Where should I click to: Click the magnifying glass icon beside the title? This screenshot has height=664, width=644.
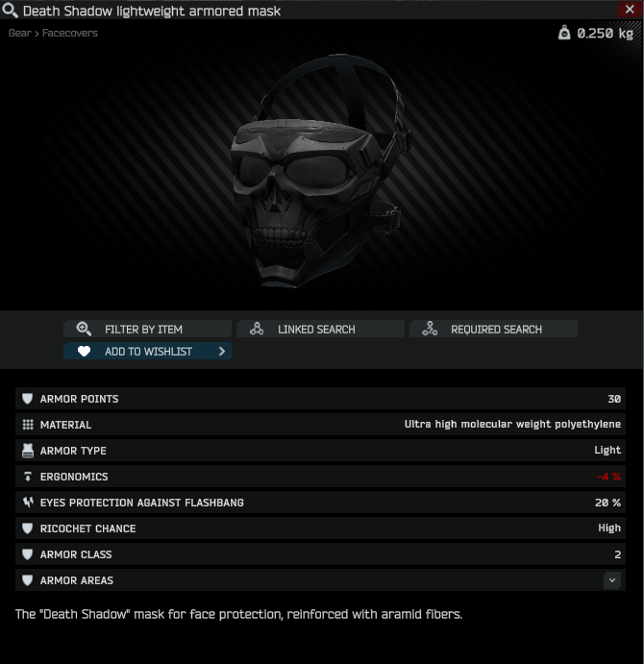tap(10, 11)
